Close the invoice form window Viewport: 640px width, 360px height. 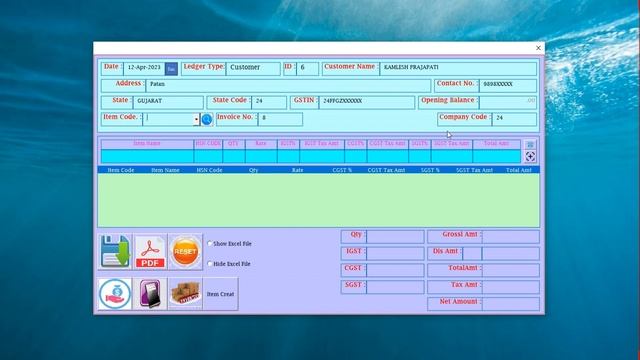coord(538,48)
